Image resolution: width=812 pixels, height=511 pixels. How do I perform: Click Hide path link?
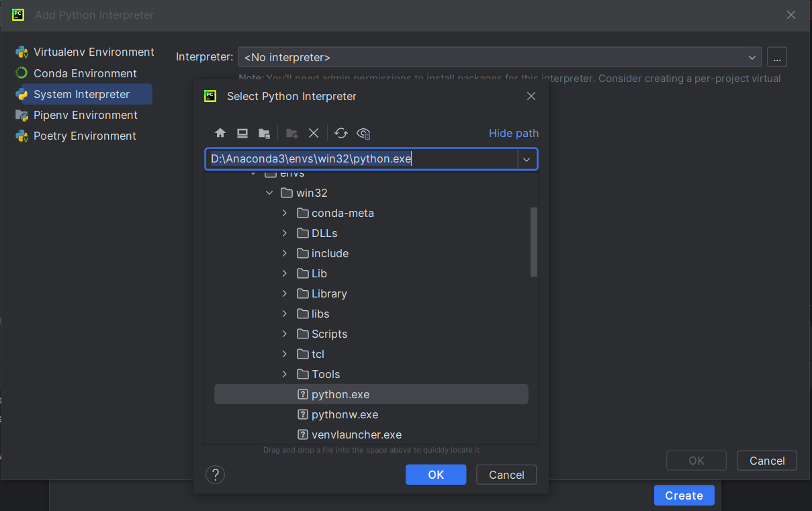[x=514, y=133]
